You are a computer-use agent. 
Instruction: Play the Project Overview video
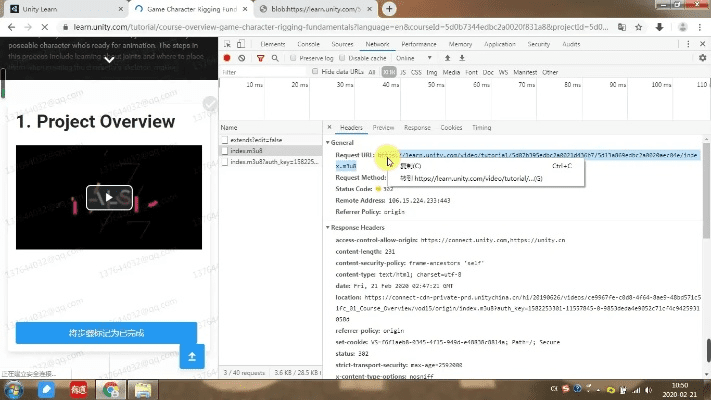coord(108,197)
